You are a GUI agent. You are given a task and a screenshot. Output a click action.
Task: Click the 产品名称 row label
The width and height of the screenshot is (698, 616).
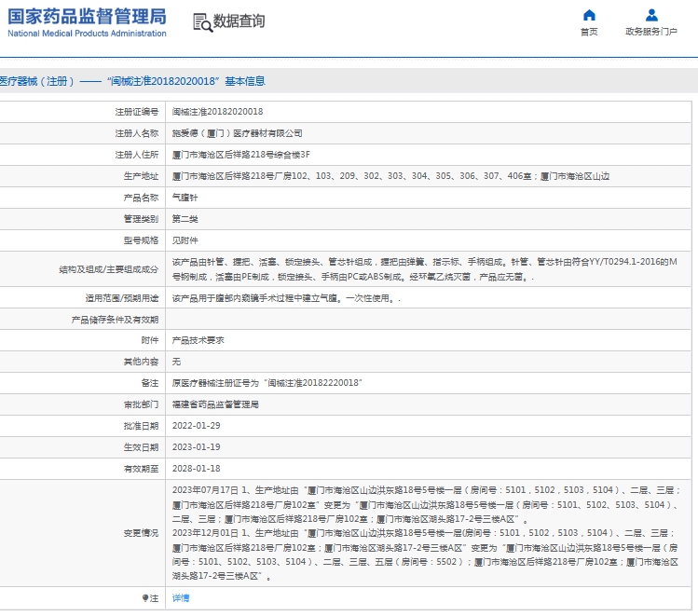tap(141, 198)
